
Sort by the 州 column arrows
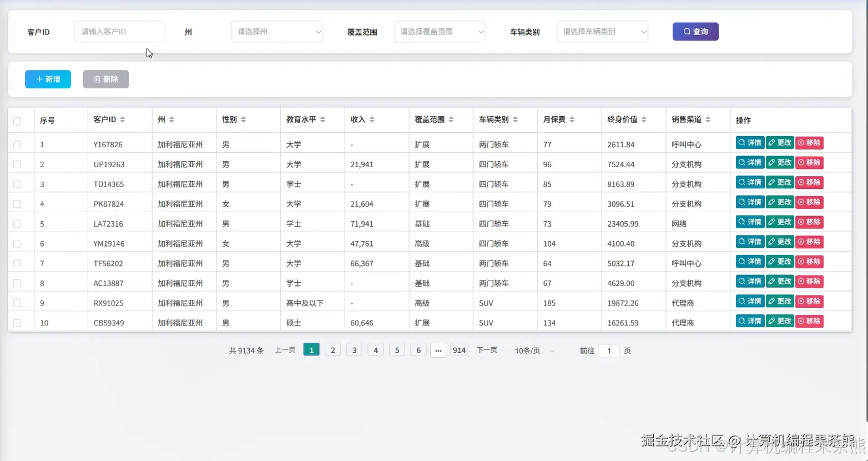point(172,119)
